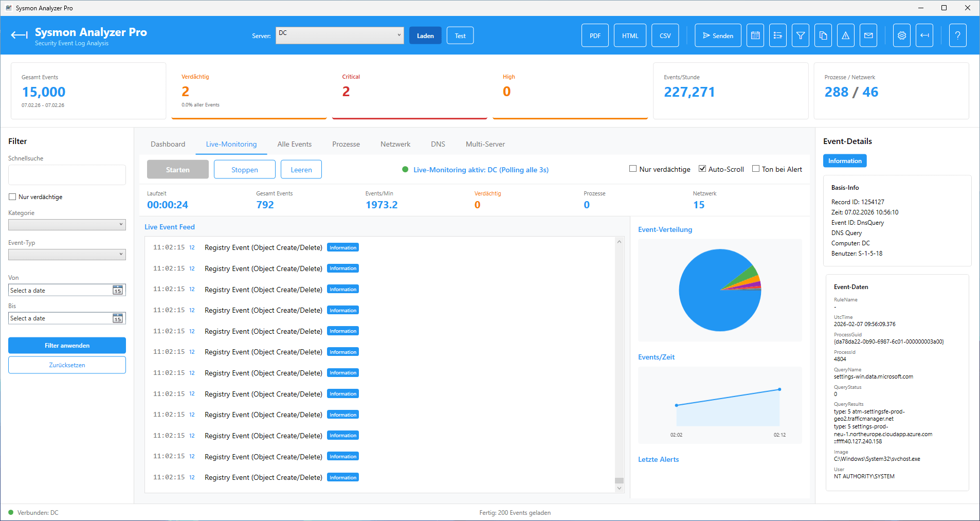Open the calendar scheduling icon in toolbar
This screenshot has height=521, width=980.
click(755, 35)
